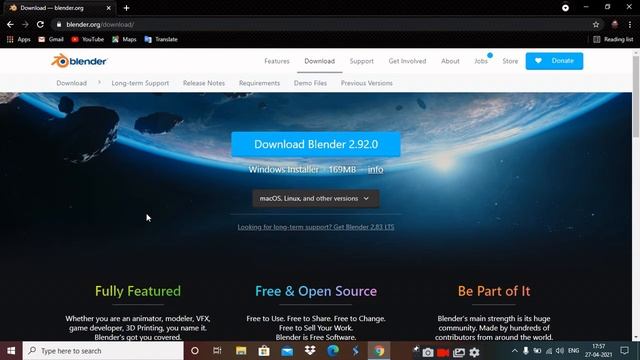The image size is (640, 360).
Task: Click the browser forward arrow
Action: tap(25, 24)
